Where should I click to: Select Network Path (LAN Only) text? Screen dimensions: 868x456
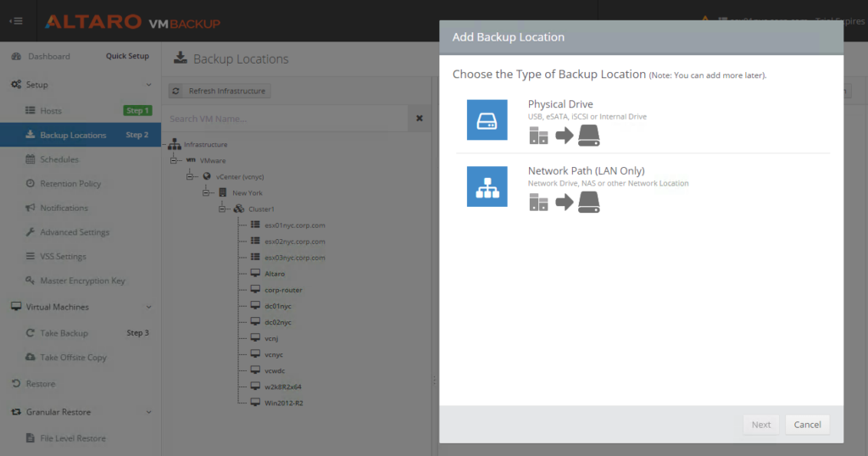point(587,171)
